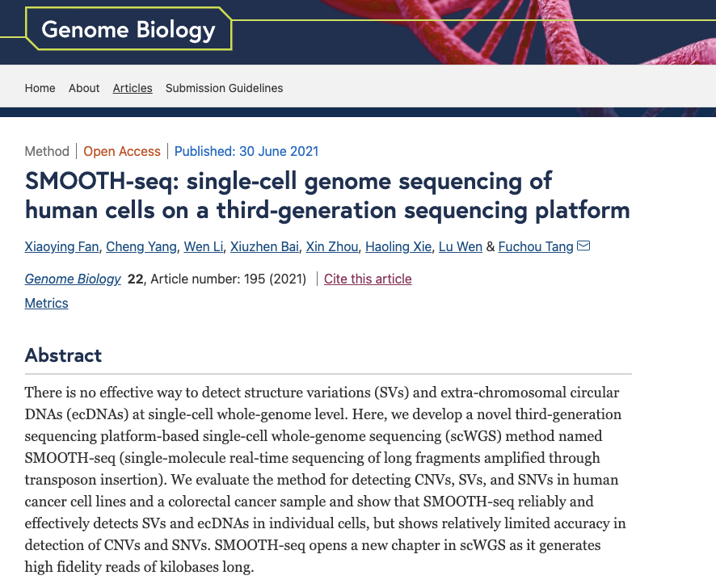Open author Haoling Xie link
This screenshot has width=716, height=588.
point(398,246)
